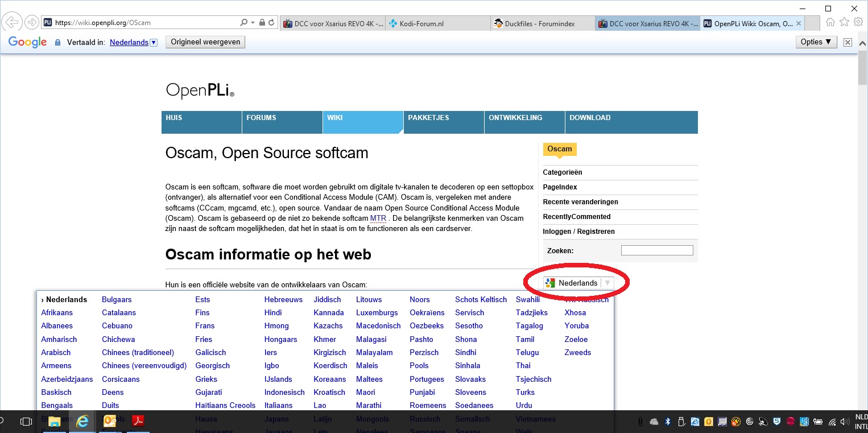Click the security padlock in address bar
Viewport: 868px width, 433px height.
[262, 23]
